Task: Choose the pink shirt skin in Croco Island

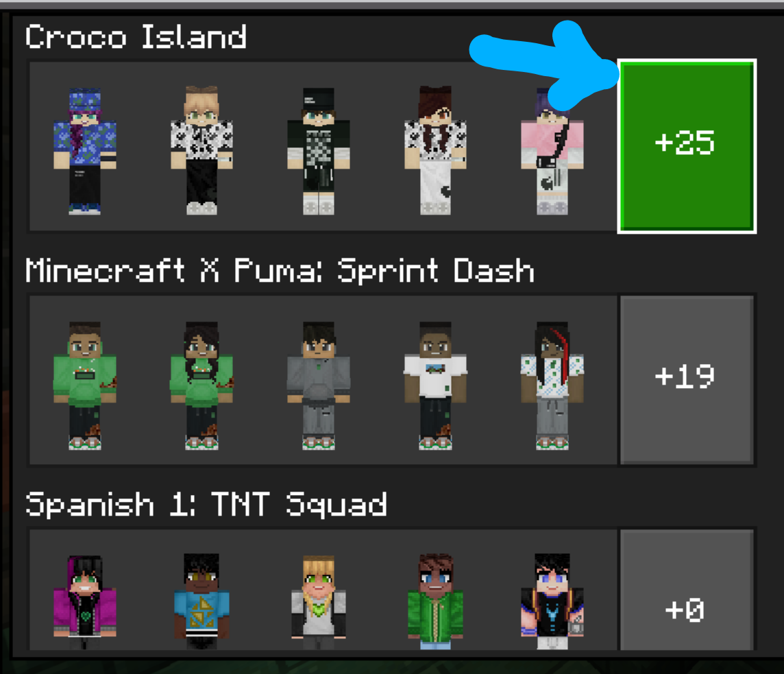Action: coord(552,151)
